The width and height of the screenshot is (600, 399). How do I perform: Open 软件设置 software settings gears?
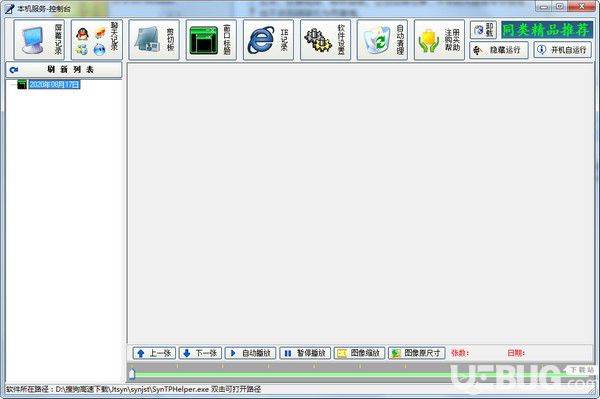326,40
